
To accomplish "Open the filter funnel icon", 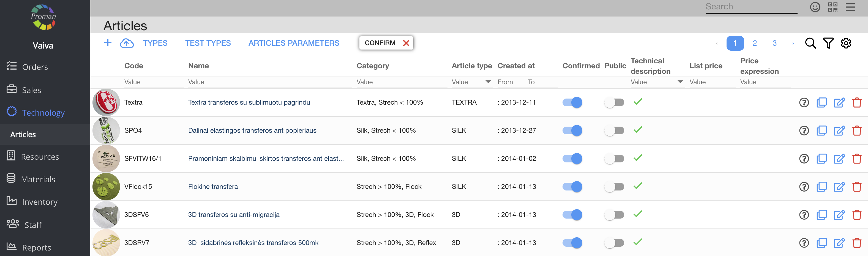I will coord(828,43).
